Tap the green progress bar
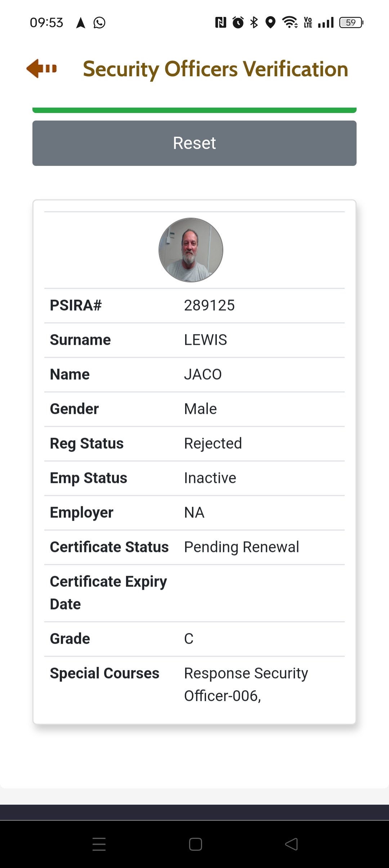The height and width of the screenshot is (868, 389). coord(194,110)
